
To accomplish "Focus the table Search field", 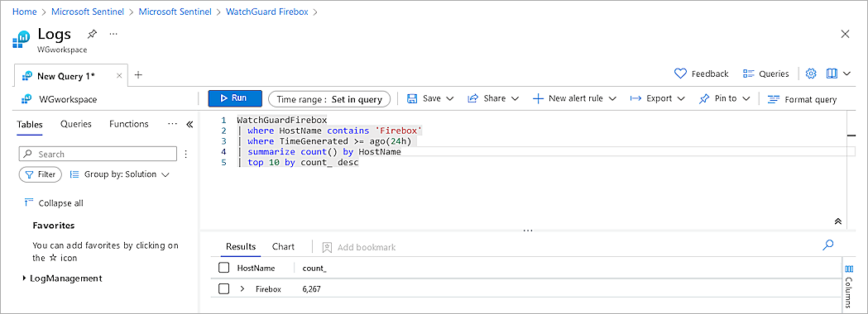I will [98, 155].
